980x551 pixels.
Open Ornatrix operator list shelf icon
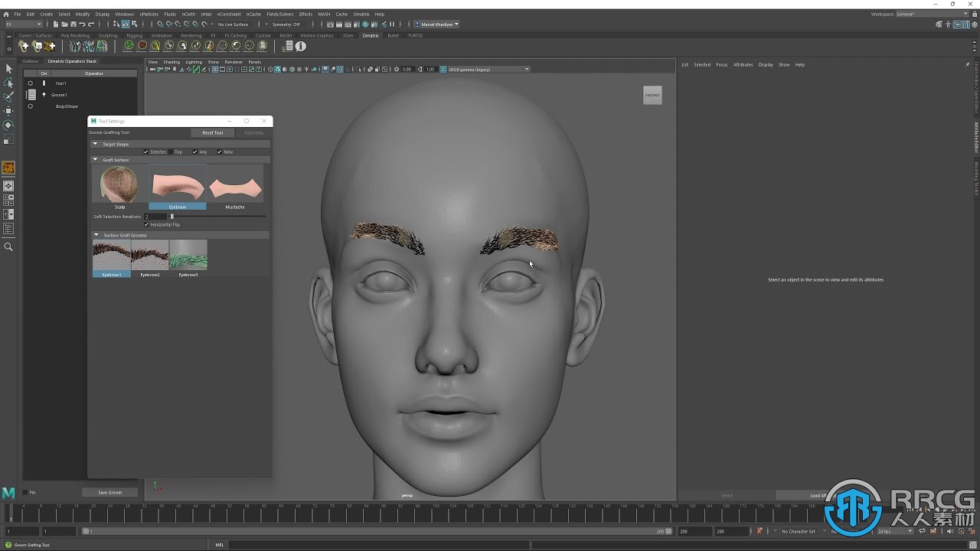[288, 46]
